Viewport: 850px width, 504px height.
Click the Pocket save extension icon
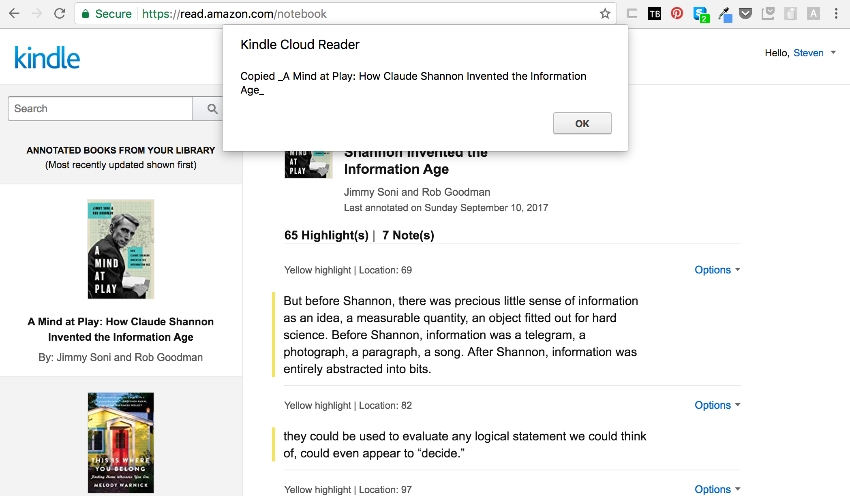pos(745,14)
